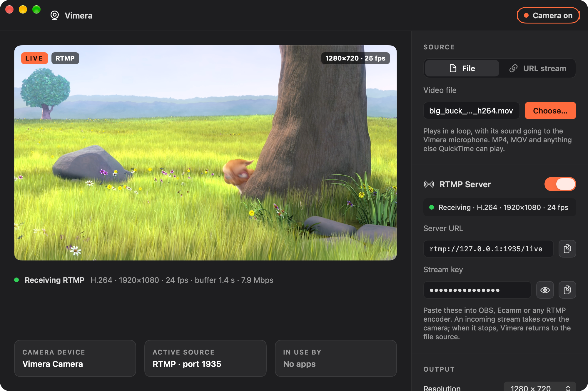Click the RTMP Server broadcast icon
The width and height of the screenshot is (588, 391).
click(429, 184)
